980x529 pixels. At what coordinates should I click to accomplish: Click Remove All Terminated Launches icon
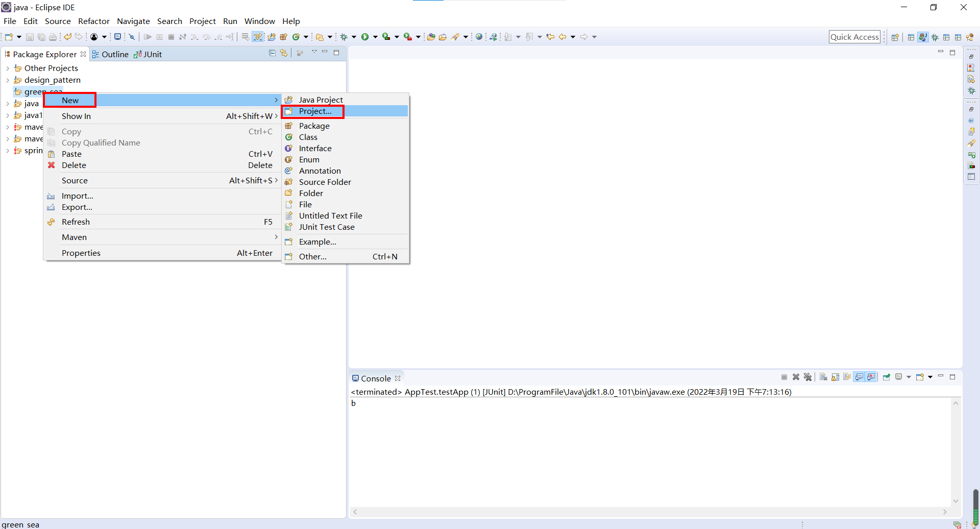(807, 377)
